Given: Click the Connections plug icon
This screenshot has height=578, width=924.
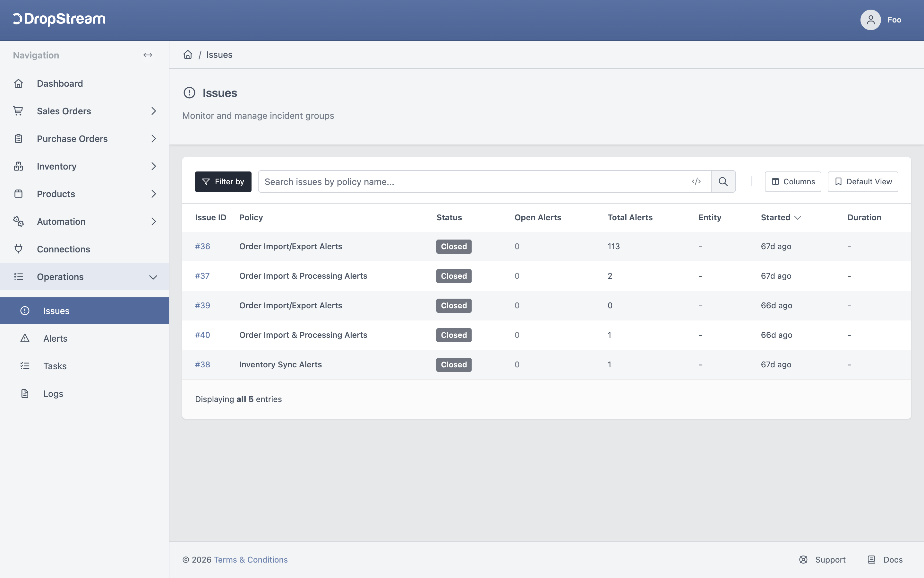Looking at the screenshot, I should [18, 249].
